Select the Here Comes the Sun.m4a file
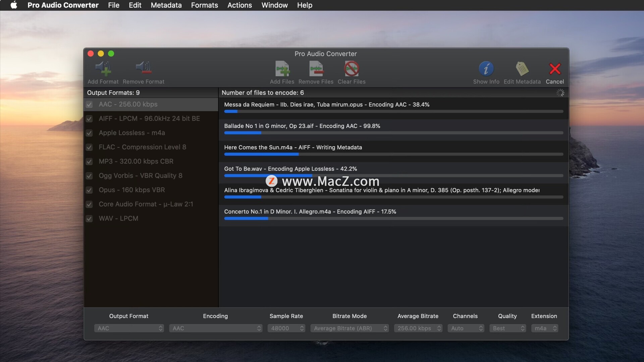This screenshot has height=362, width=644. click(393, 151)
